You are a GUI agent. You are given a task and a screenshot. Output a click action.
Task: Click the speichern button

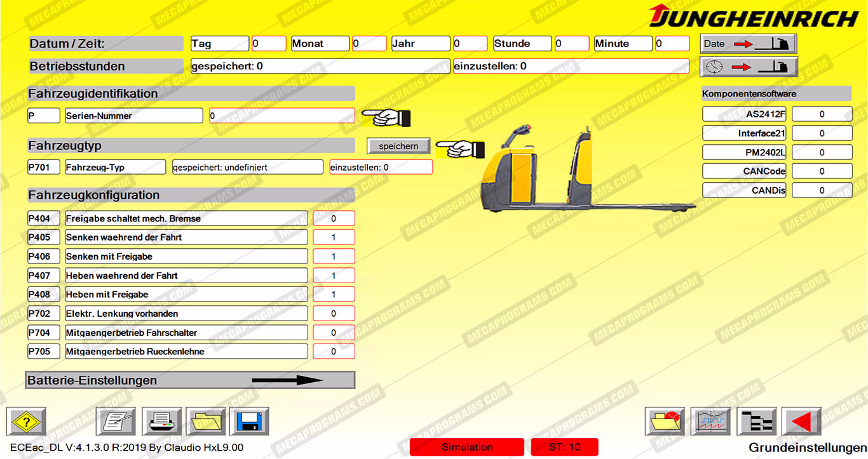pyautogui.click(x=398, y=146)
